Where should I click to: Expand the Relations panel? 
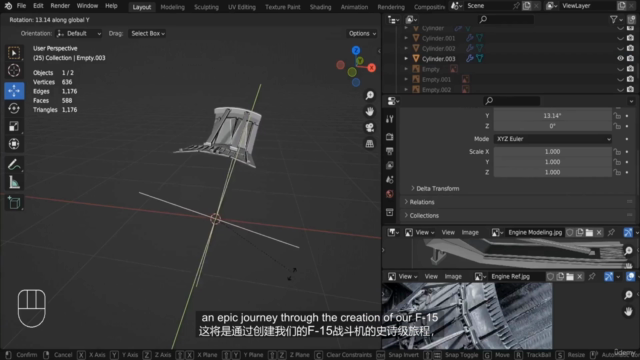(419, 202)
